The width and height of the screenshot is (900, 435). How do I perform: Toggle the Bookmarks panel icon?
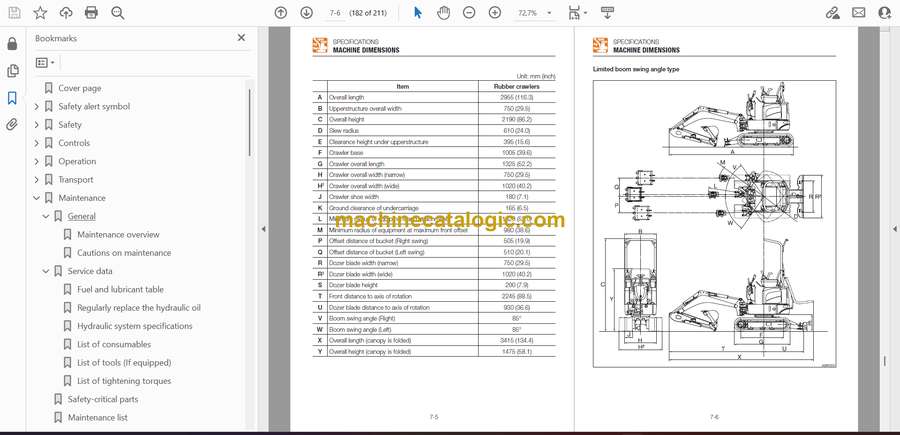12,98
